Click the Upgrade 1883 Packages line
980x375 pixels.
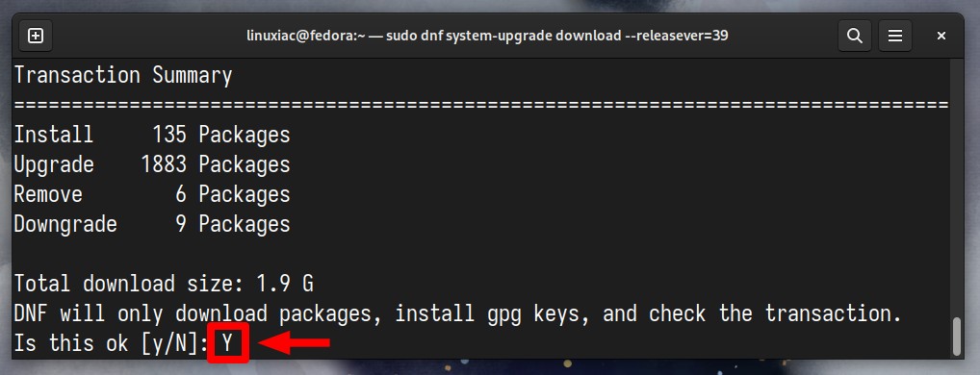(152, 164)
